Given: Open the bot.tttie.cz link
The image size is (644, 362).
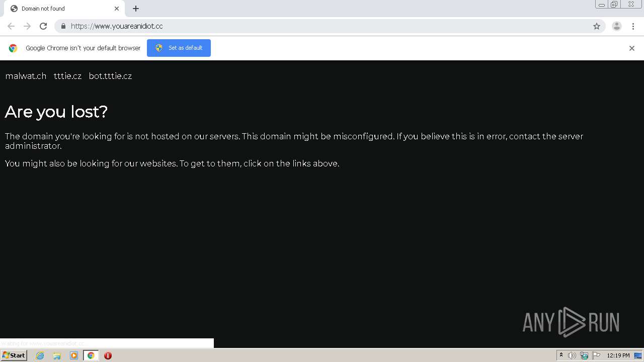Looking at the screenshot, I should point(110,76).
